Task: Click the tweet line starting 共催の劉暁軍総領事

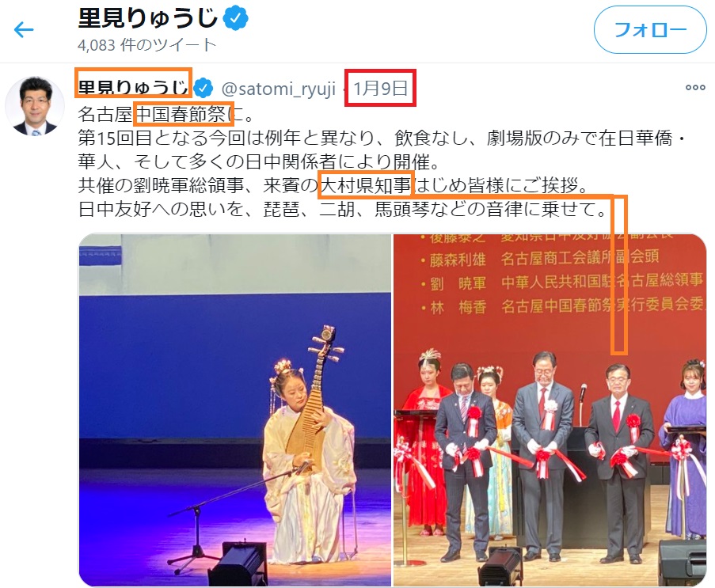Action: tap(334, 185)
